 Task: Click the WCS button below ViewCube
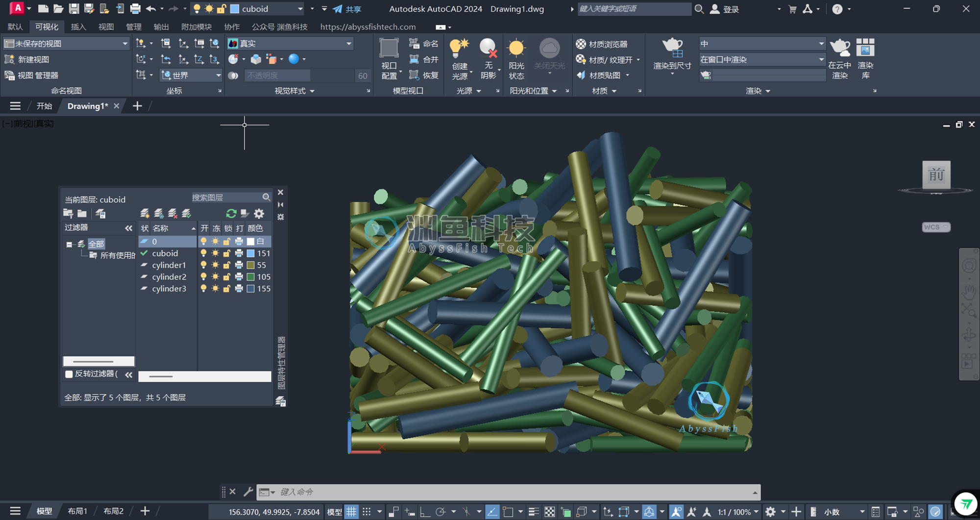(936, 227)
